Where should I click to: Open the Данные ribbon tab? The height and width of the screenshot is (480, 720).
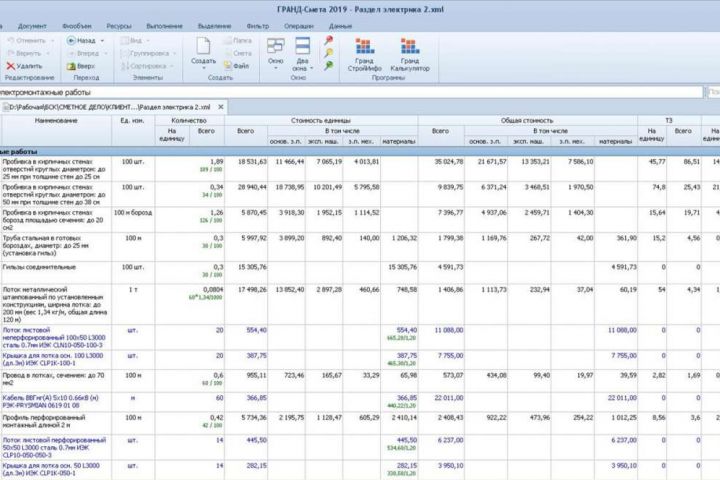coord(340,26)
